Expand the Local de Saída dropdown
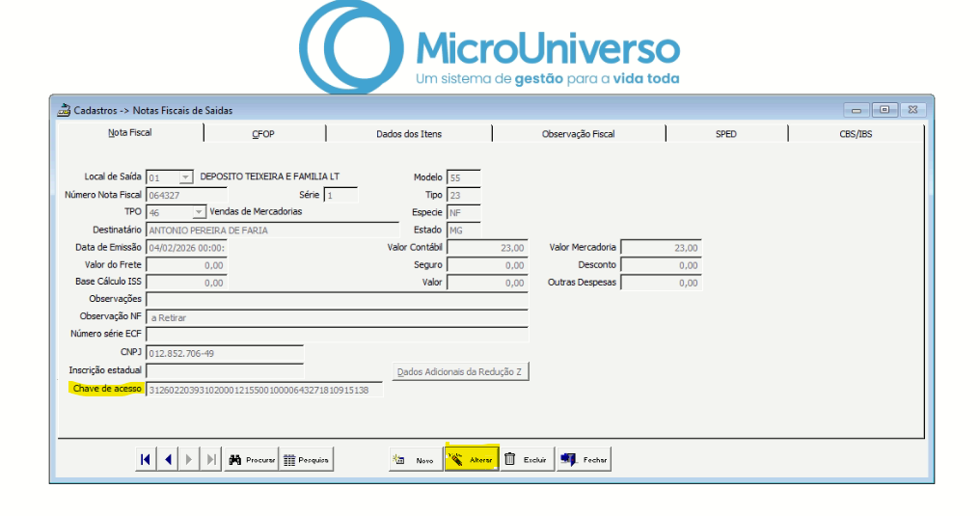980x516 pixels. pyautogui.click(x=185, y=177)
